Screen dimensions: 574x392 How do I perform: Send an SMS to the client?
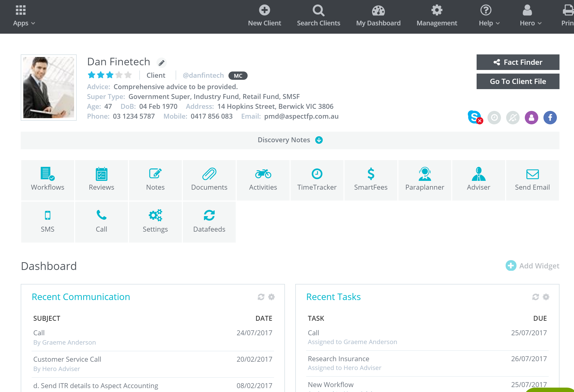[48, 222]
